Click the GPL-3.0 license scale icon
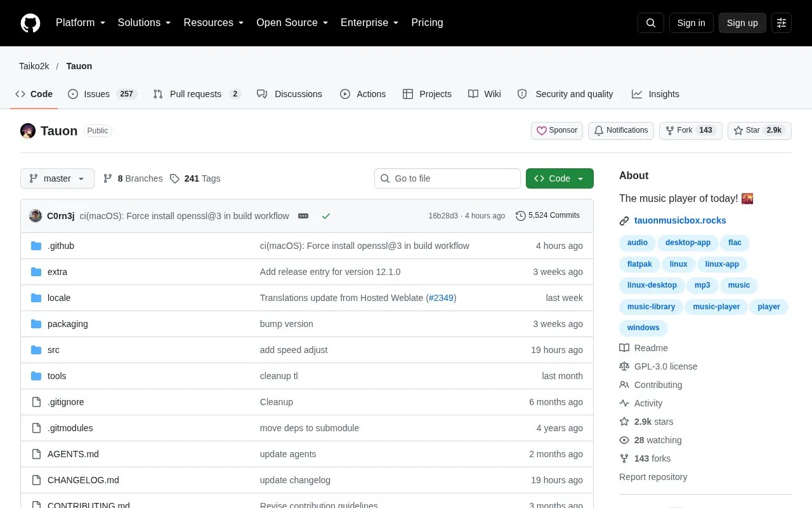This screenshot has width=812, height=508. [624, 366]
